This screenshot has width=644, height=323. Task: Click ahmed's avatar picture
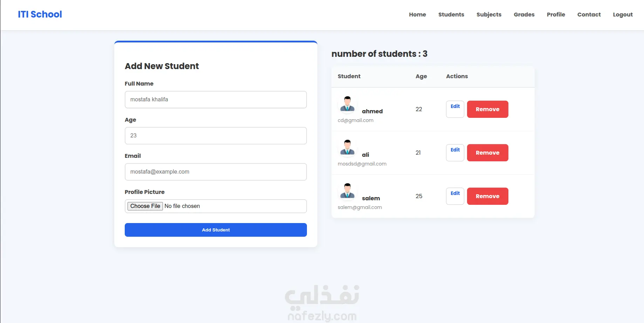pyautogui.click(x=348, y=104)
